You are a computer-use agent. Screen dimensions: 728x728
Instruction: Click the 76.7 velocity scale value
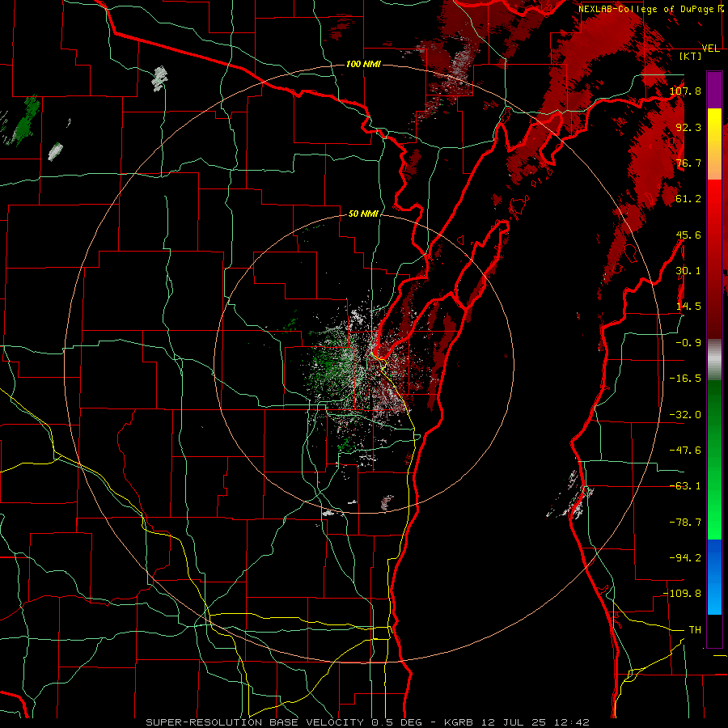pos(688,163)
